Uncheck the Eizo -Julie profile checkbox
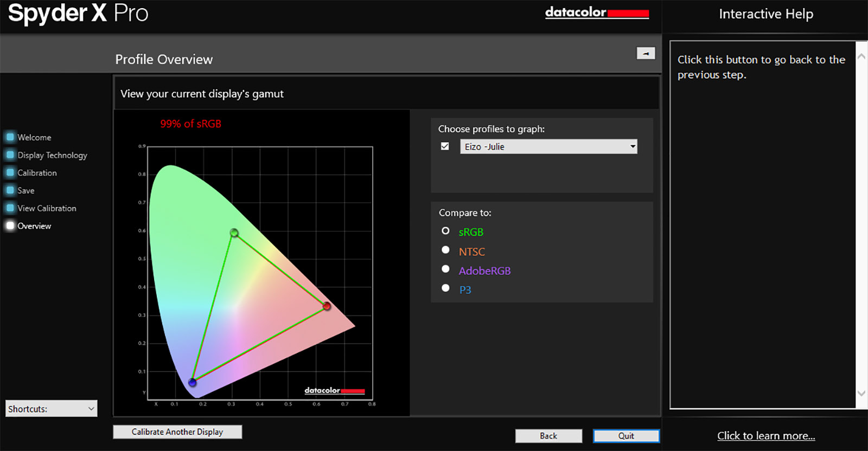This screenshot has width=868, height=451. pos(445,146)
